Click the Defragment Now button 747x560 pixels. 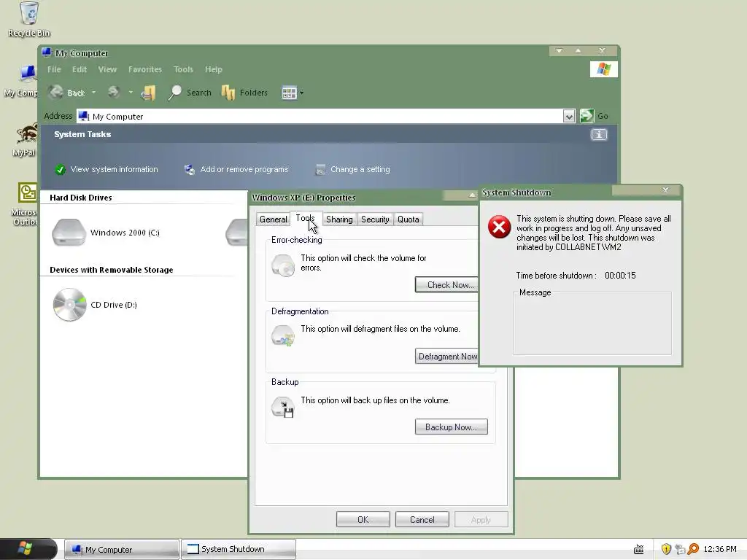coord(447,356)
